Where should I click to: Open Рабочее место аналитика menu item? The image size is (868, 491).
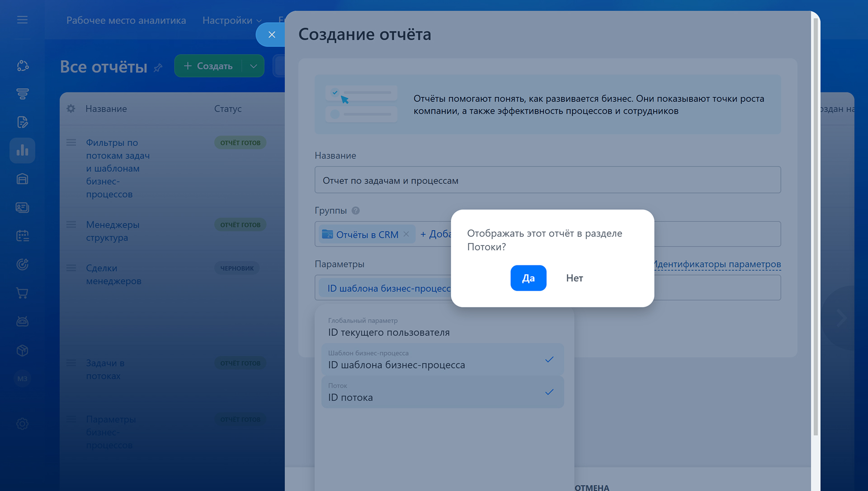coord(126,20)
